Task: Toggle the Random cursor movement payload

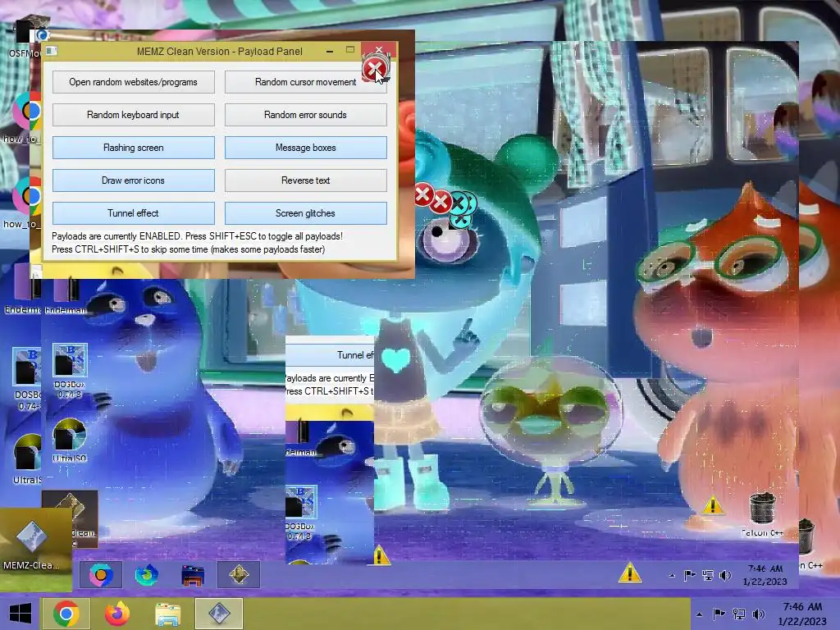Action: 305,82
